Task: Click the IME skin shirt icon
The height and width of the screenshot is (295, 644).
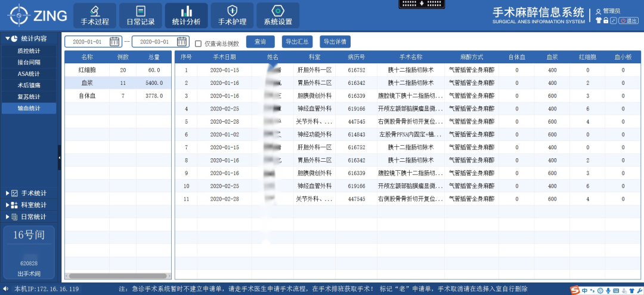Action: tap(631, 291)
